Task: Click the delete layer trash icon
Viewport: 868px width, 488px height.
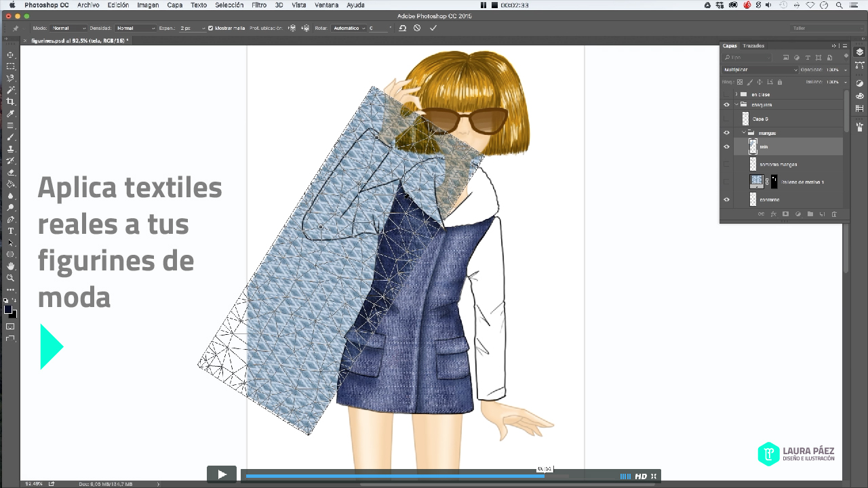Action: pos(834,214)
